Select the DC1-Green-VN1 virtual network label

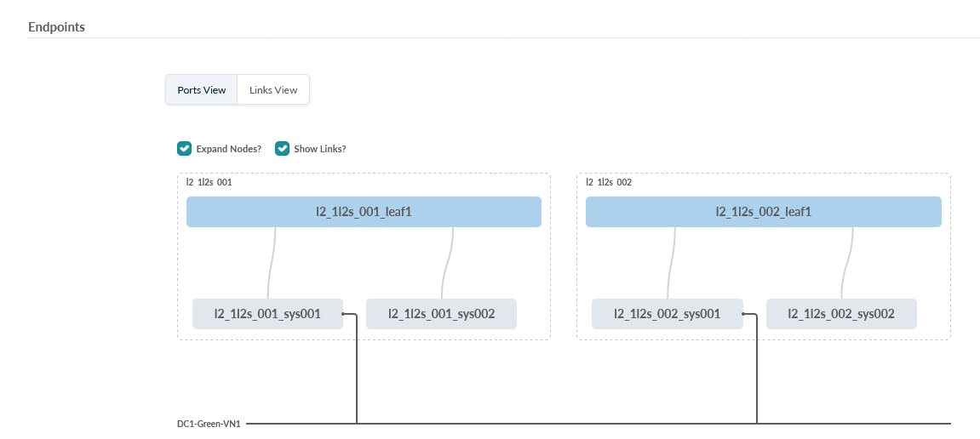click(209, 423)
